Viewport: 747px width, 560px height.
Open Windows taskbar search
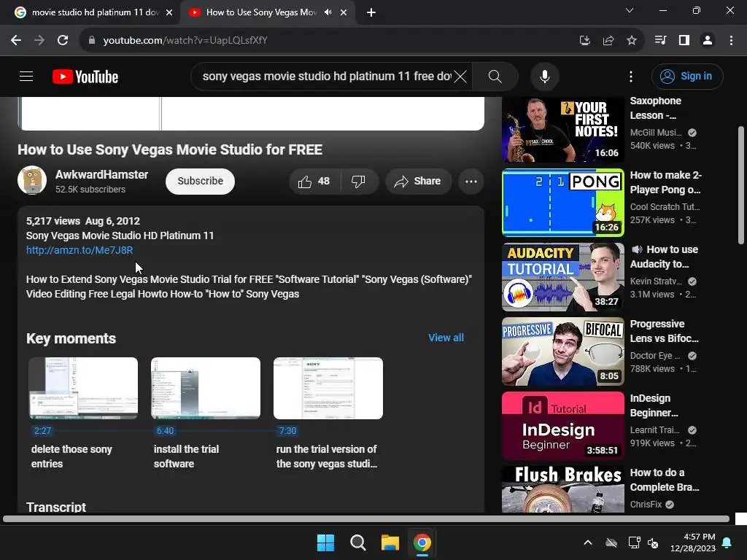[x=357, y=542]
